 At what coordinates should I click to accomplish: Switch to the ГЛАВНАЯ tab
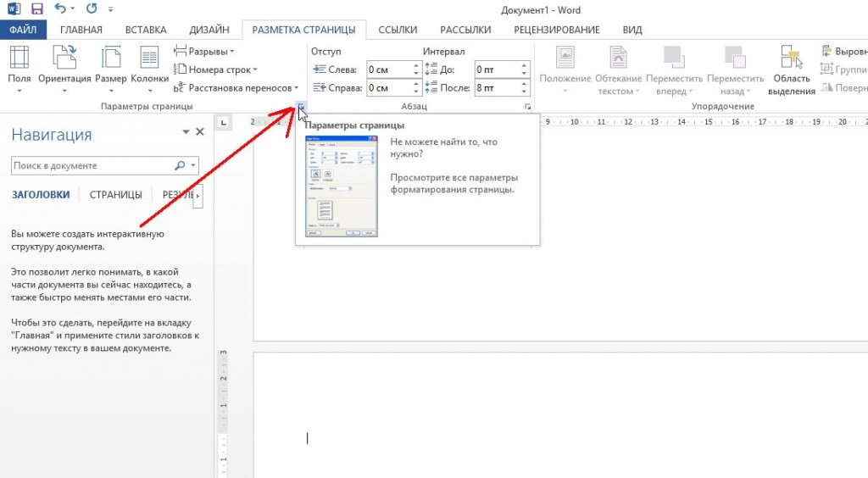coord(81,30)
